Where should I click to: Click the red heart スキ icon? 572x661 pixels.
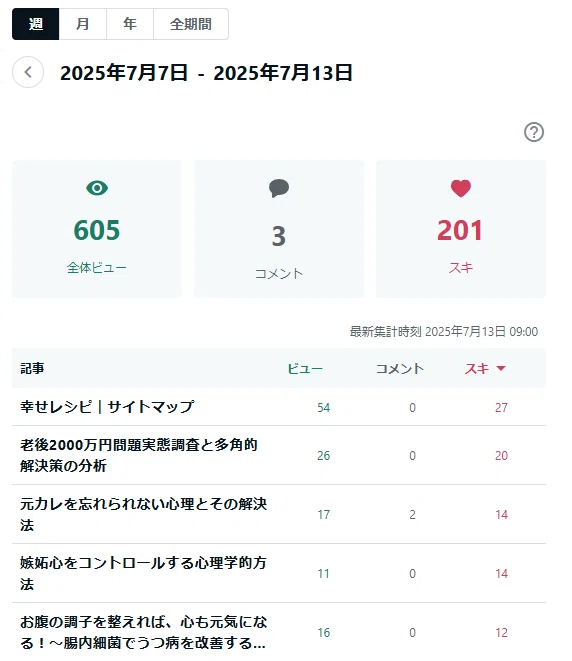click(461, 188)
